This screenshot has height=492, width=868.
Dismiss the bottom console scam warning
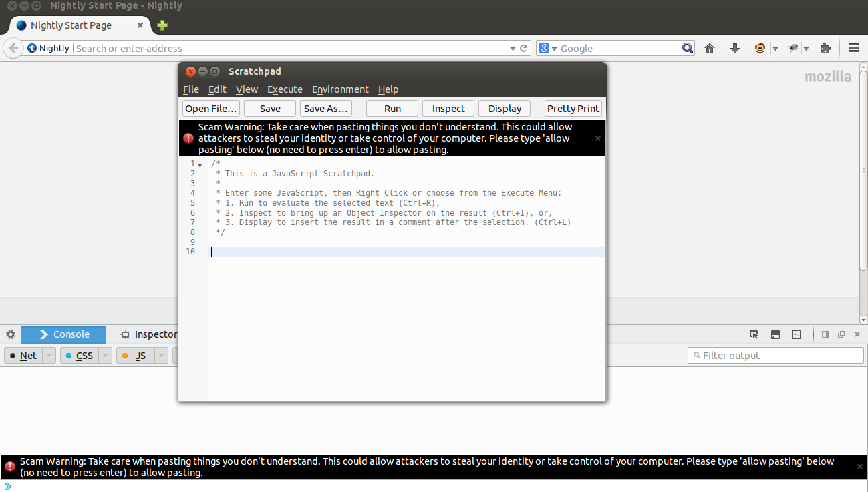[860, 467]
